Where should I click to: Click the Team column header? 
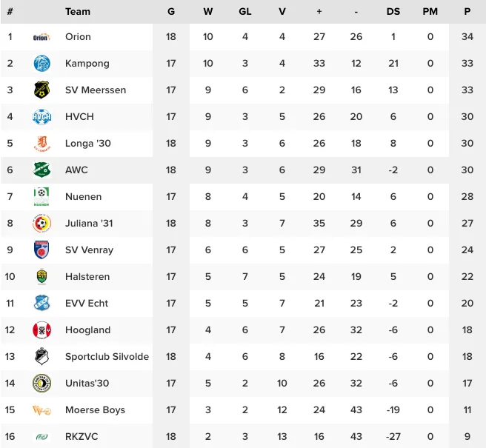[x=78, y=12]
